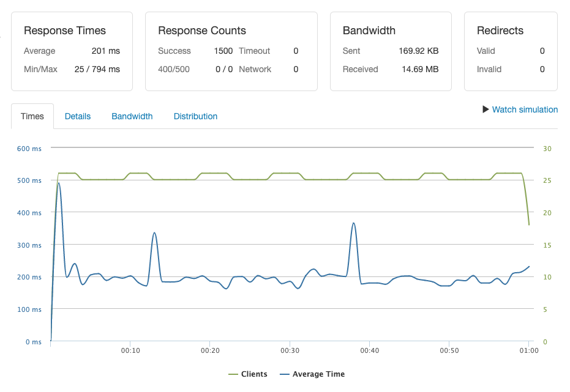Image resolution: width=570 pixels, height=392 pixels.
Task: Click the Bandwidth summary card heading
Action: [x=369, y=31]
